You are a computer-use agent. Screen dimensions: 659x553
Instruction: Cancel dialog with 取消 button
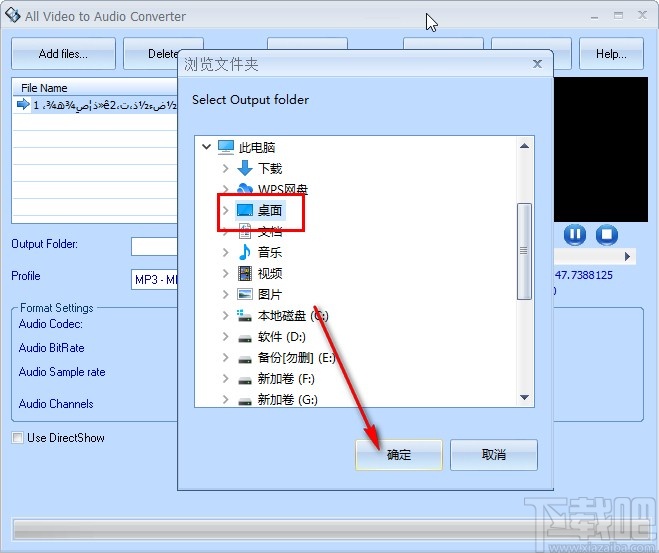coord(493,455)
